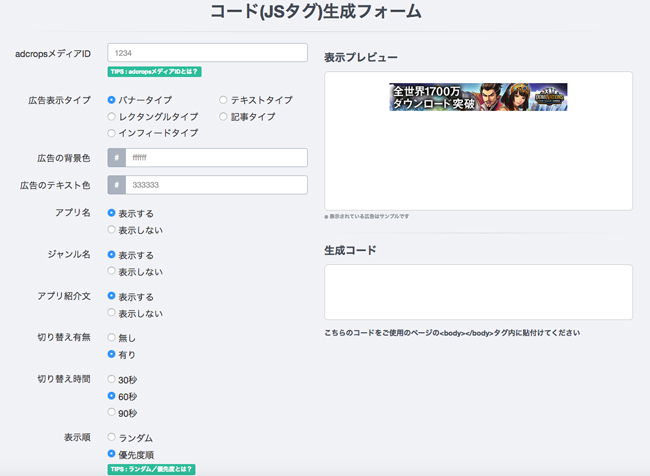
Task: Choose the レクタングルタイプ ad type
Action: (111, 117)
